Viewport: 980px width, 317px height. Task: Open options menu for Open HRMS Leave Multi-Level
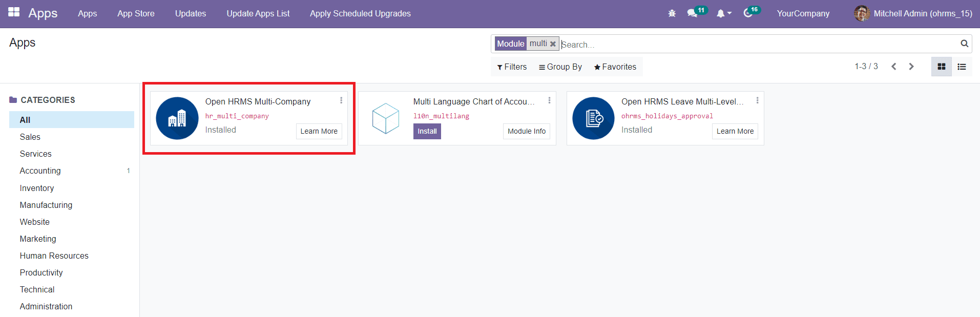(x=757, y=100)
